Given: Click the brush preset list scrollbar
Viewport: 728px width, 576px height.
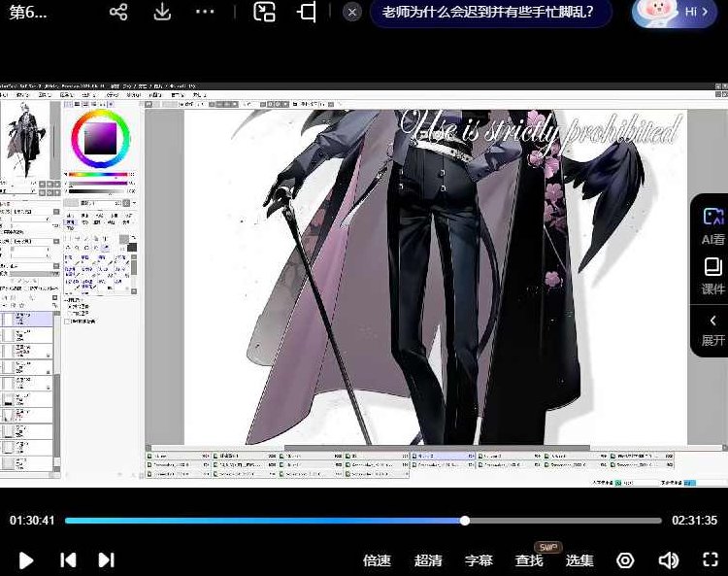Looking at the screenshot, I should [134, 273].
